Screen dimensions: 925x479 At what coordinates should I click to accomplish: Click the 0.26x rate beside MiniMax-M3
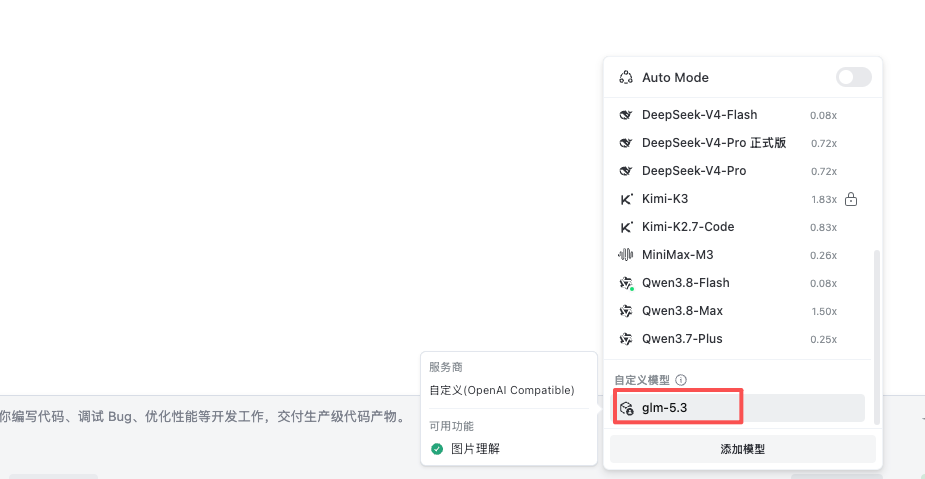coord(824,255)
